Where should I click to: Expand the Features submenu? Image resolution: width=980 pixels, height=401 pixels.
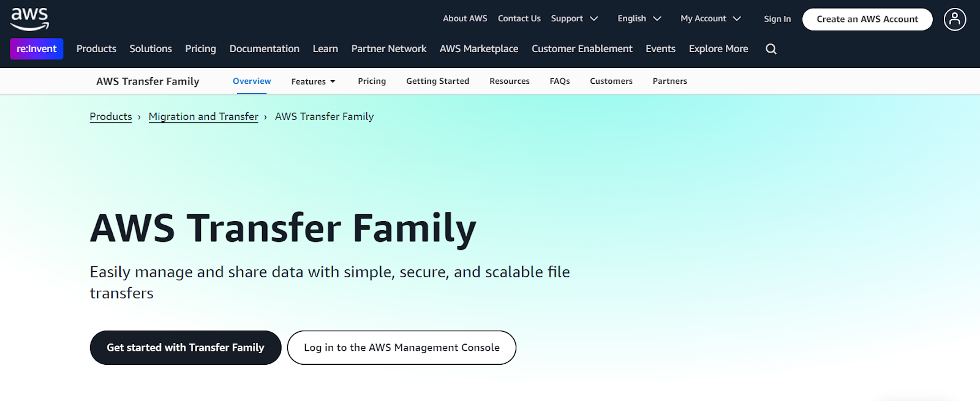click(x=314, y=81)
